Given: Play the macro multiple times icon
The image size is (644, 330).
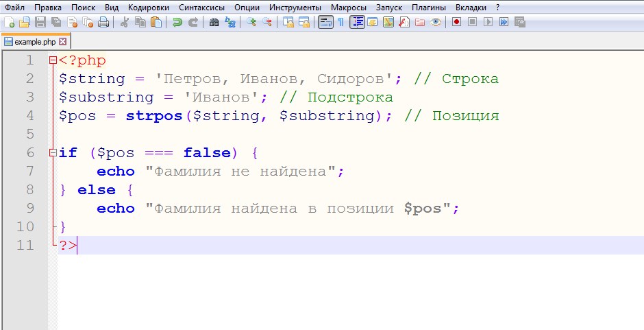Looking at the screenshot, I should pyautogui.click(x=504, y=22).
